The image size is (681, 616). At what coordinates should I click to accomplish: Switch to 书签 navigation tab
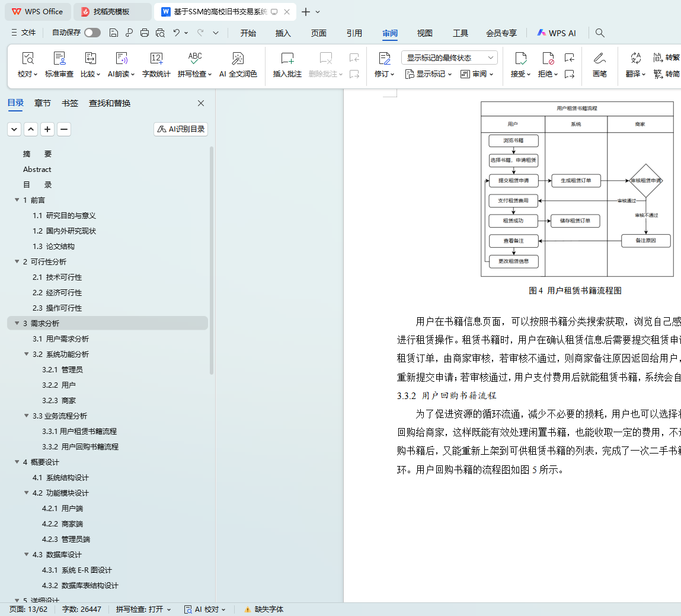pos(70,103)
